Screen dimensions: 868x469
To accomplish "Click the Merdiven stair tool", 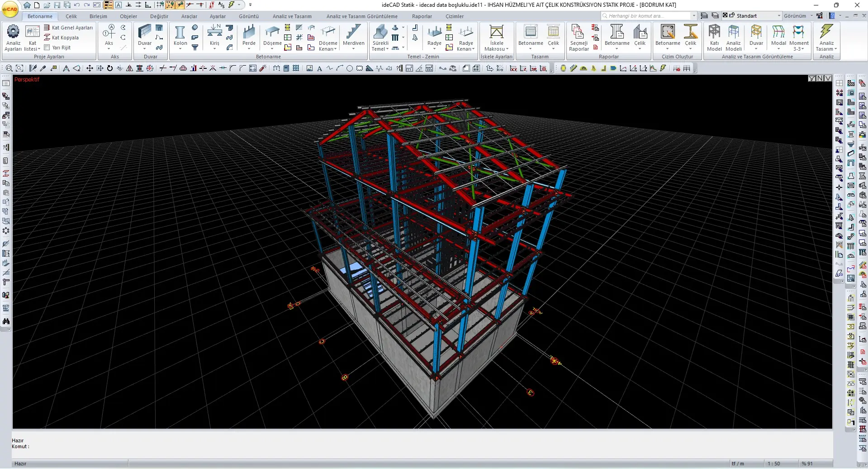I will [x=353, y=37].
